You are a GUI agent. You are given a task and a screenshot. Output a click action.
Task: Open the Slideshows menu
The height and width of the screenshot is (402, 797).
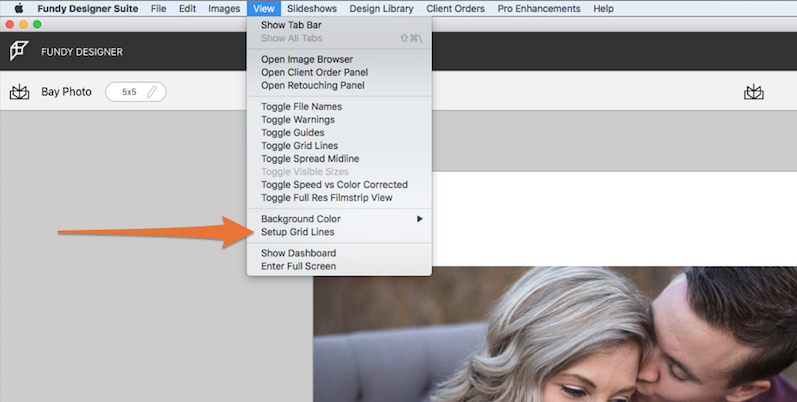tap(312, 9)
